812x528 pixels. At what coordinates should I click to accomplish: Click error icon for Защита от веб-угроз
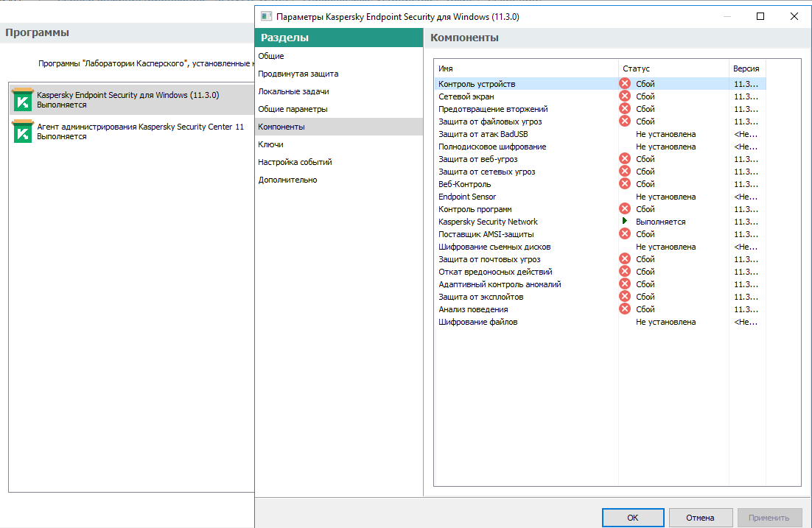[x=625, y=158]
